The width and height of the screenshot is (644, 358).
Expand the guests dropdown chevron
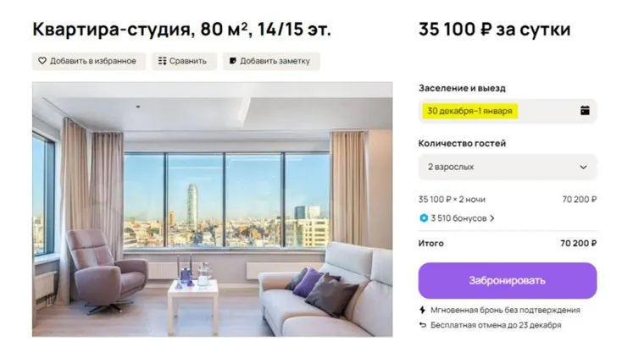(583, 167)
